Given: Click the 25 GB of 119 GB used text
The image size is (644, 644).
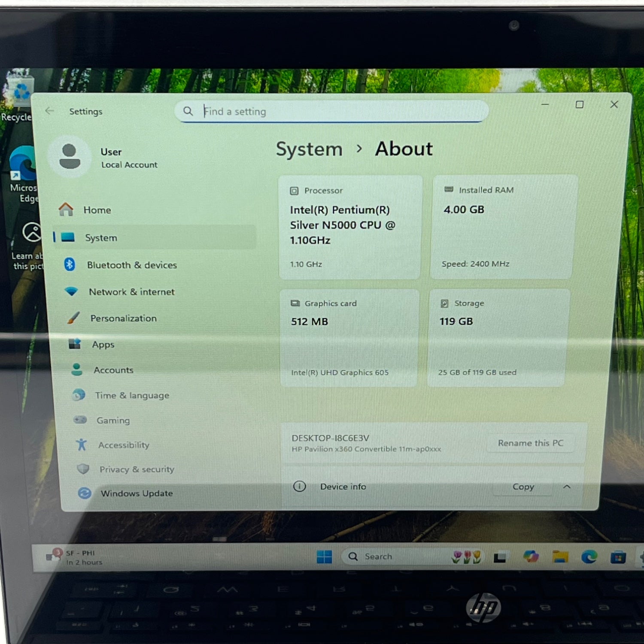Looking at the screenshot, I should [x=477, y=372].
